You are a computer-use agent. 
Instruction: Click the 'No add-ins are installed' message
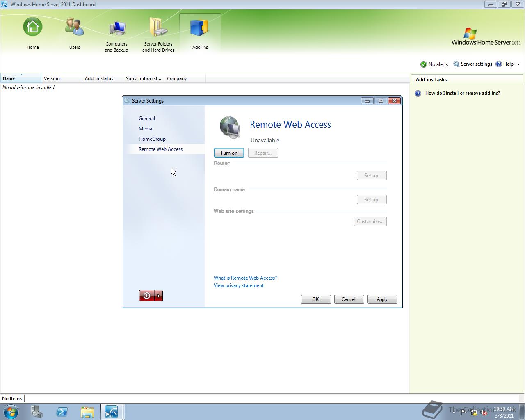click(28, 87)
